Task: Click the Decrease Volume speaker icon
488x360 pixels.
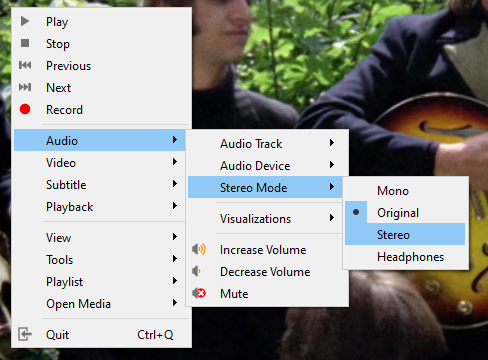Action: coord(196,271)
